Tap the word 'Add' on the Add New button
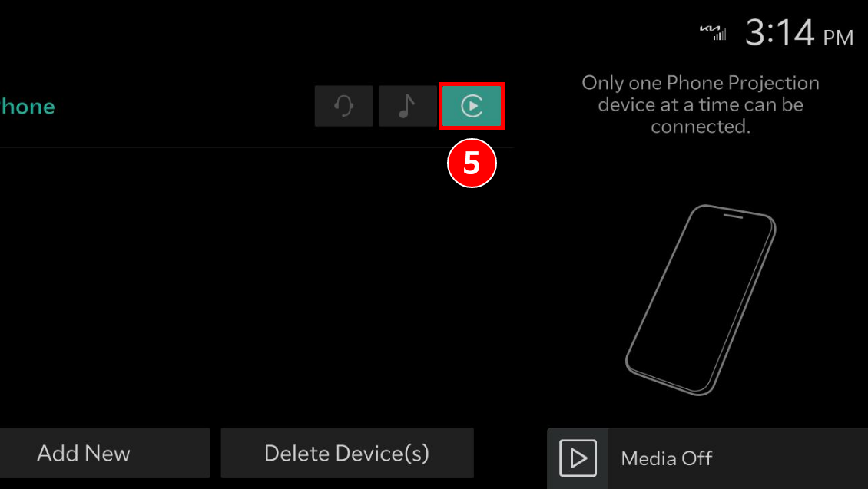868x489 pixels. (58, 454)
